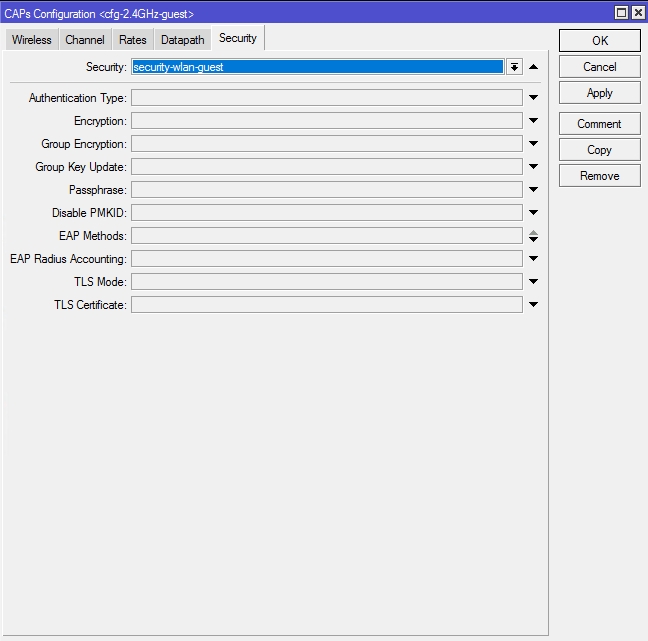Click the Authentication Type input field
Screen dimensions: 648x641
327,98
